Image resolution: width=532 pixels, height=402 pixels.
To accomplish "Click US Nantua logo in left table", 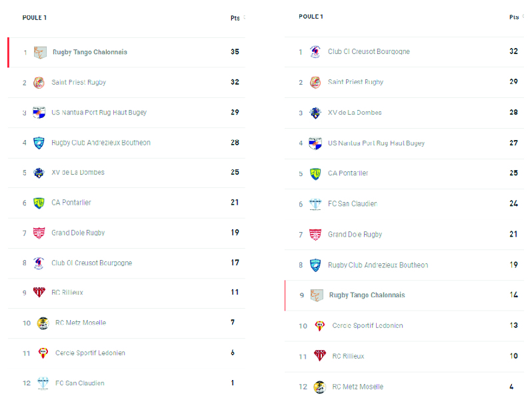I will pos(39,113).
